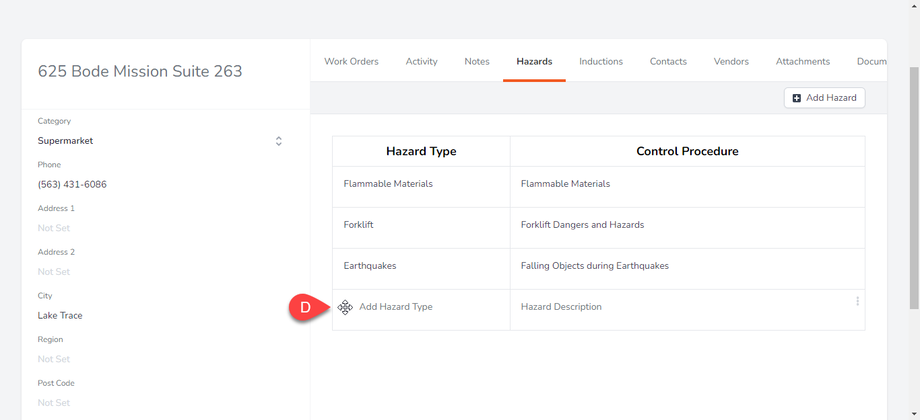
Task: Switch to the Work Orders tab
Action: pos(351,62)
